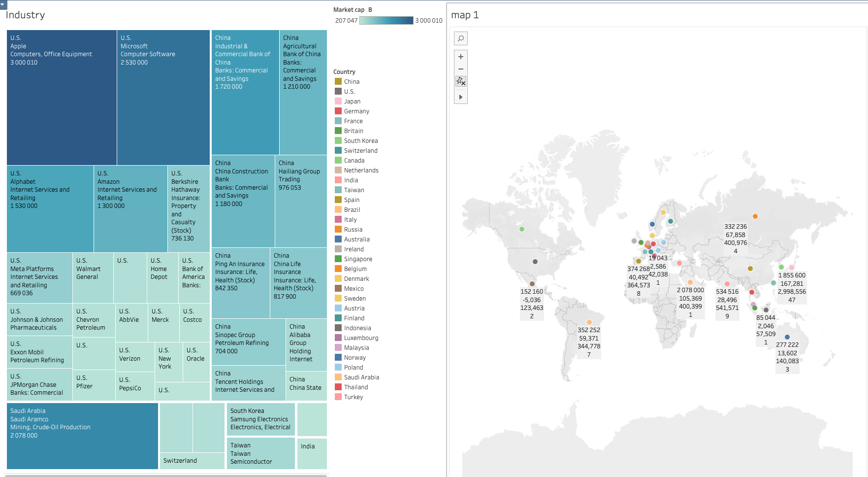
Task: Click the Brazil map marker in South America
Action: pyautogui.click(x=589, y=322)
